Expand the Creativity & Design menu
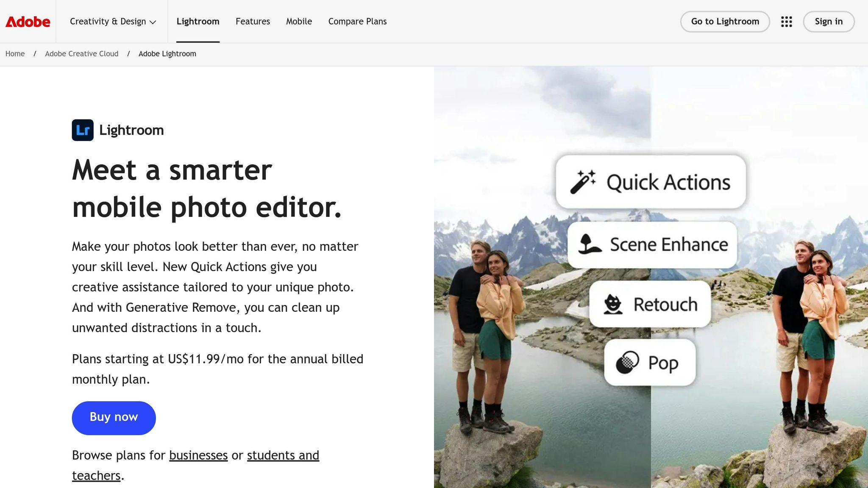Screen dimensions: 868x488 tap(113, 22)
